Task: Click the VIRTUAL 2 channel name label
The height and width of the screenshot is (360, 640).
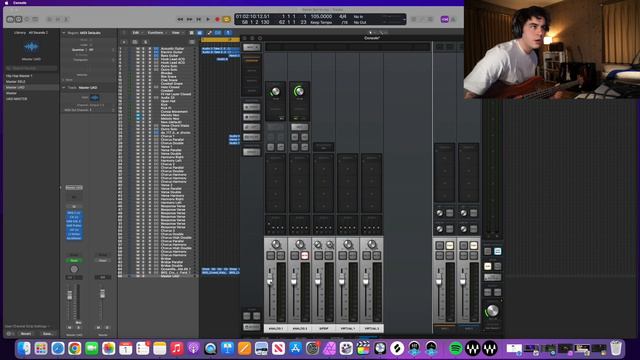Action: pos(372,328)
